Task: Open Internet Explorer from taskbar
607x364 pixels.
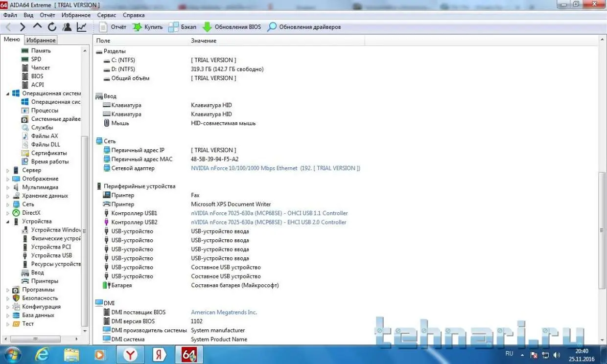Action: 43,355
